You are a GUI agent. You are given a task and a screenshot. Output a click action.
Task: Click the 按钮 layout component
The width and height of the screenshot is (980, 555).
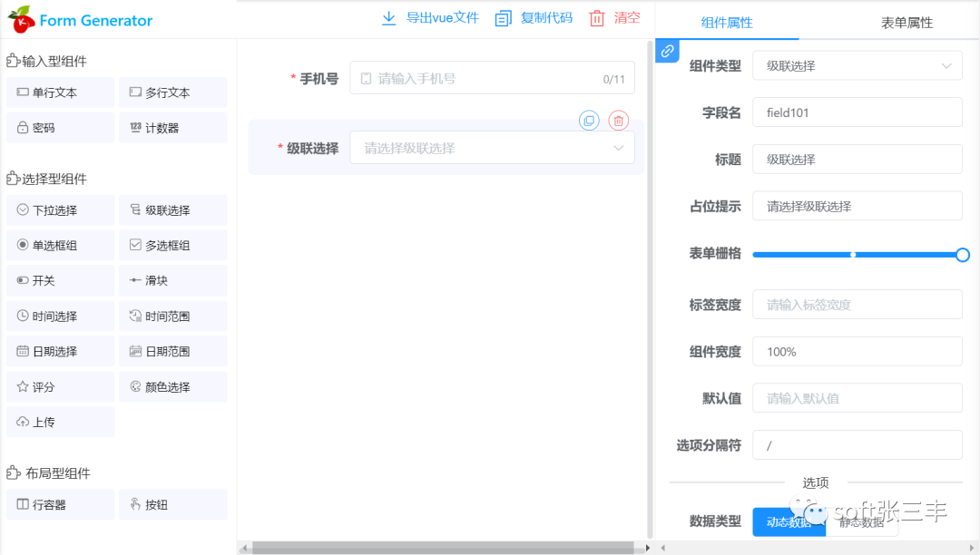pyautogui.click(x=172, y=504)
